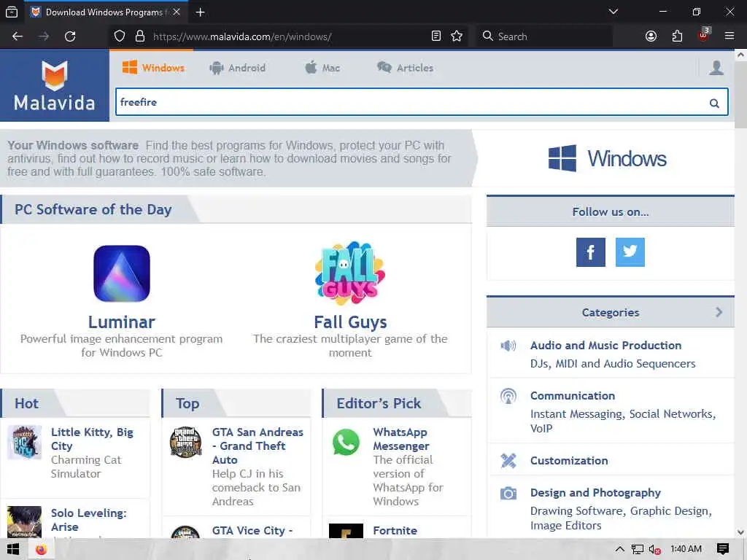Open the Windows Start menu
The height and width of the screenshot is (560, 747).
tap(13, 550)
